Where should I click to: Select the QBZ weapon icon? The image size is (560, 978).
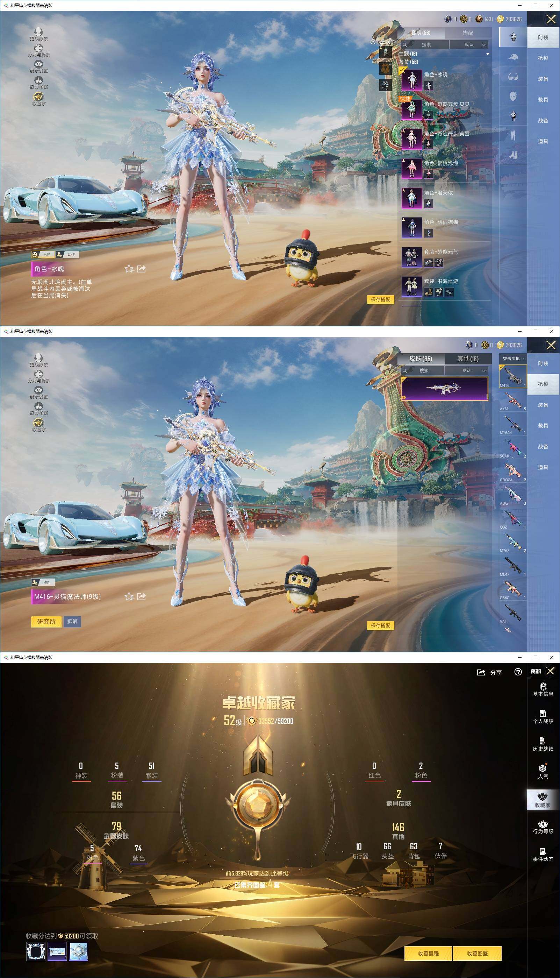[x=513, y=518]
